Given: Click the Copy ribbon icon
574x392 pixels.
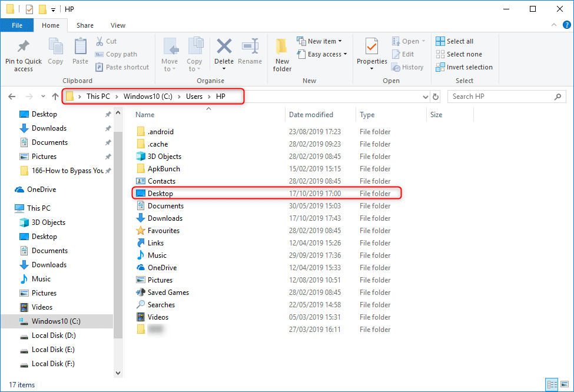Looking at the screenshot, I should click(56, 47).
